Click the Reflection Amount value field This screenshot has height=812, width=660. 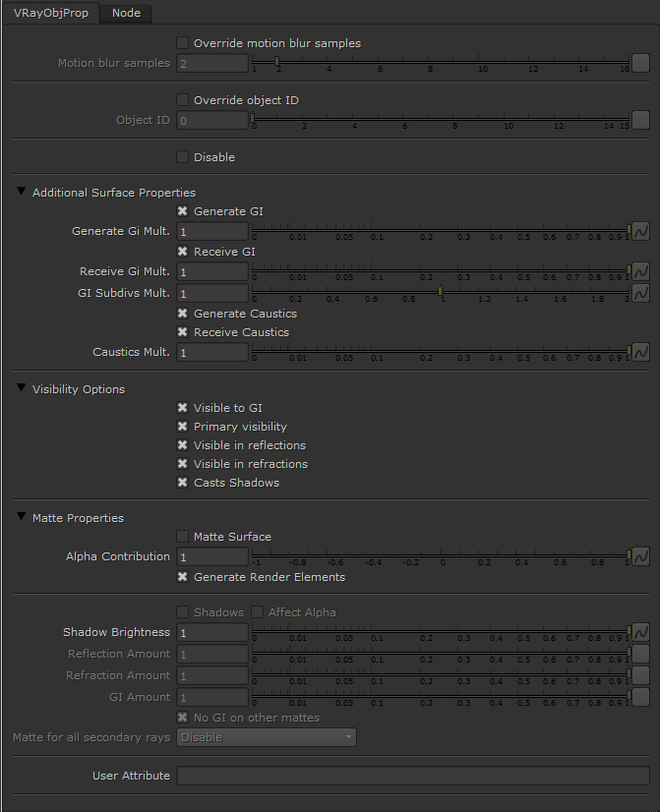pos(212,654)
